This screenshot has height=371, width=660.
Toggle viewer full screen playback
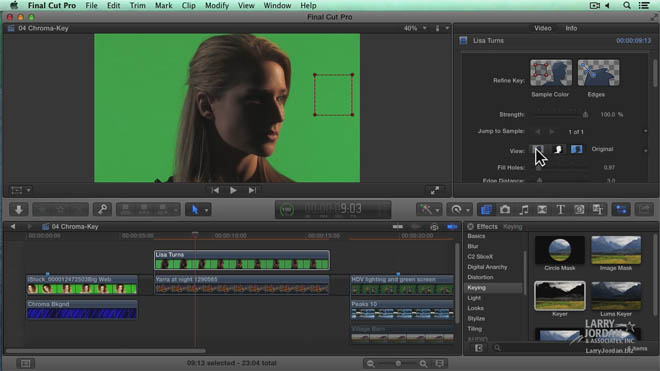pyautogui.click(x=435, y=190)
